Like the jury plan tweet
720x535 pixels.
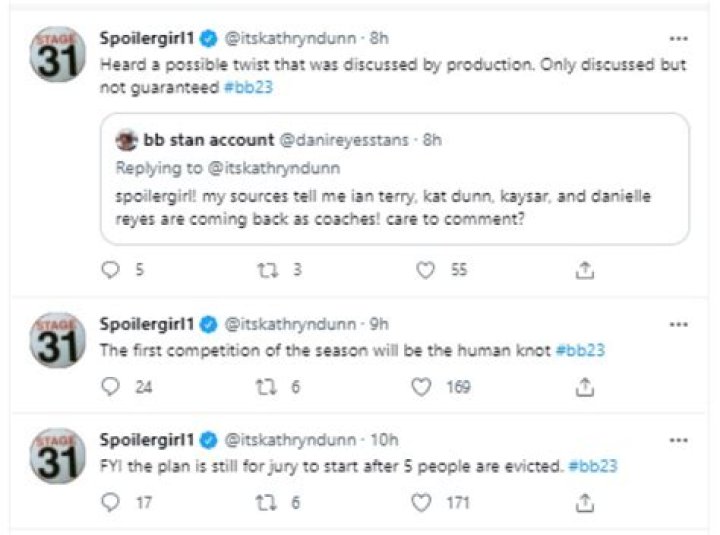click(421, 502)
